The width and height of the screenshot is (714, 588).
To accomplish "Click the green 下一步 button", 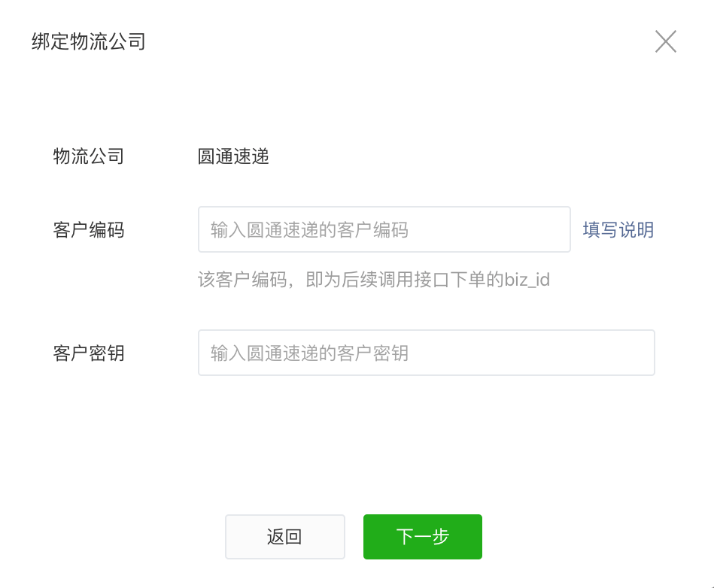I will tap(422, 537).
